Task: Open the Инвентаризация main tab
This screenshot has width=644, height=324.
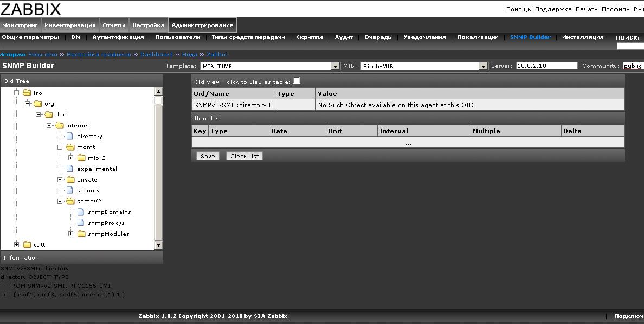Action: click(70, 25)
